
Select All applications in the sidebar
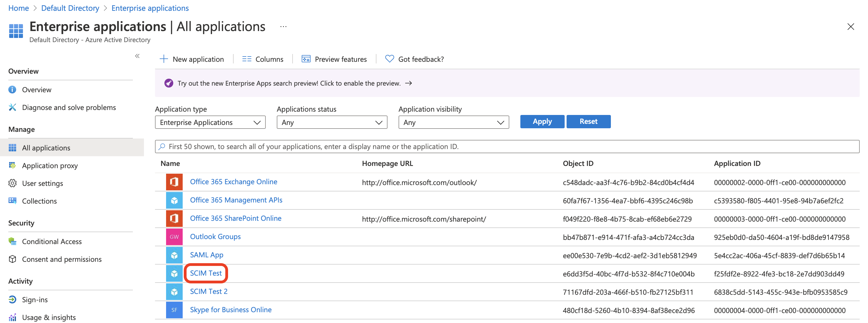click(72, 148)
